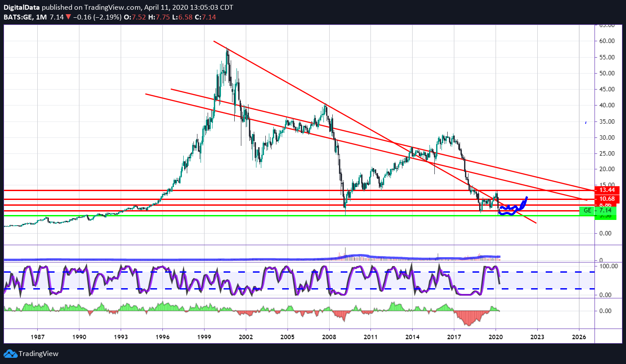The image size is (626, 364).
Task: Click the 1999 year label
Action: (204, 337)
